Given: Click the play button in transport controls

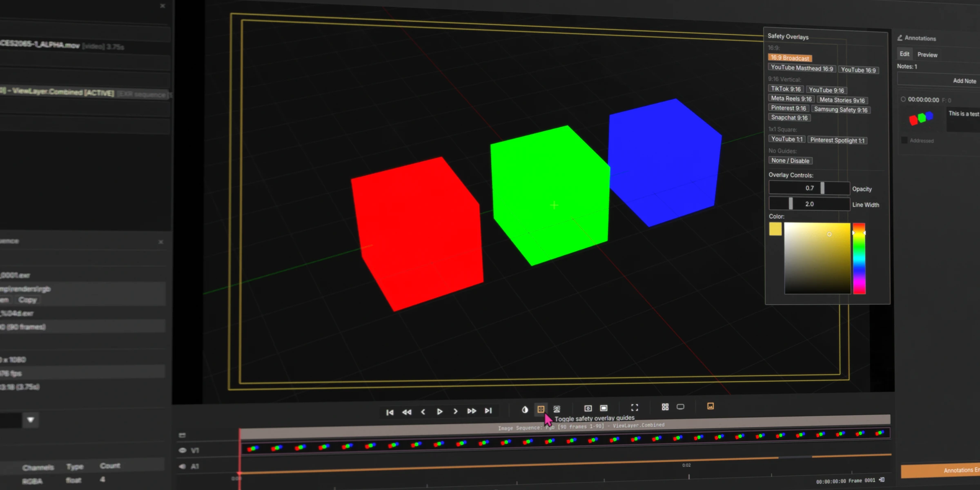Looking at the screenshot, I should 439,412.
